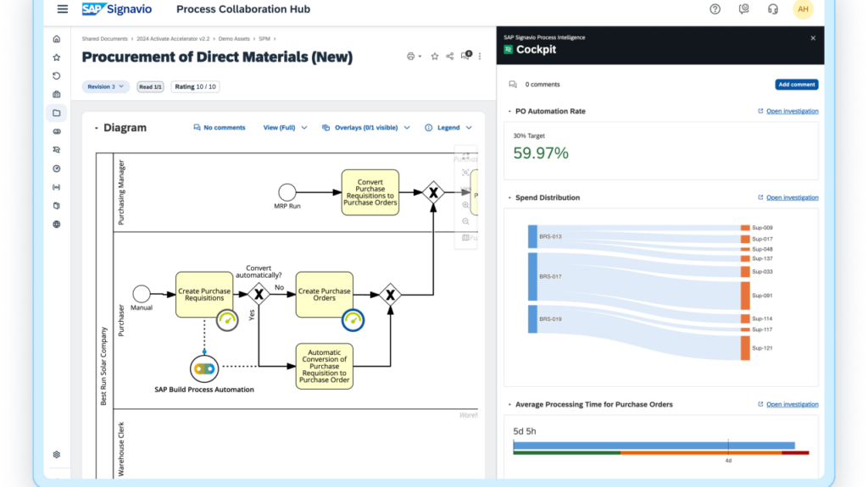Viewport: 868px width, 487px height.
Task: Open the AH user avatar menu
Action: (804, 8)
